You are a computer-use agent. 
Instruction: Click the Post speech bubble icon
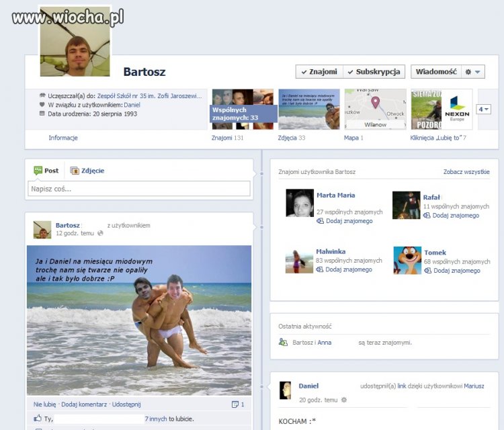pyautogui.click(x=38, y=171)
